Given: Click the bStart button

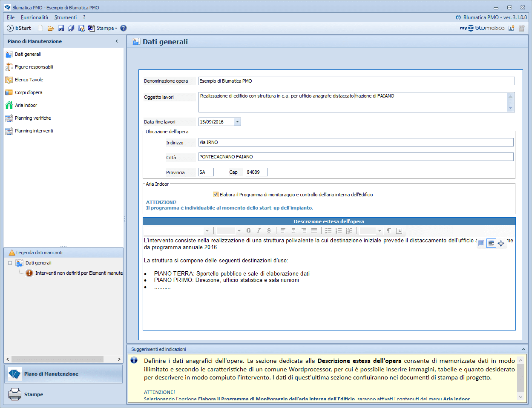Looking at the screenshot, I should [x=19, y=28].
